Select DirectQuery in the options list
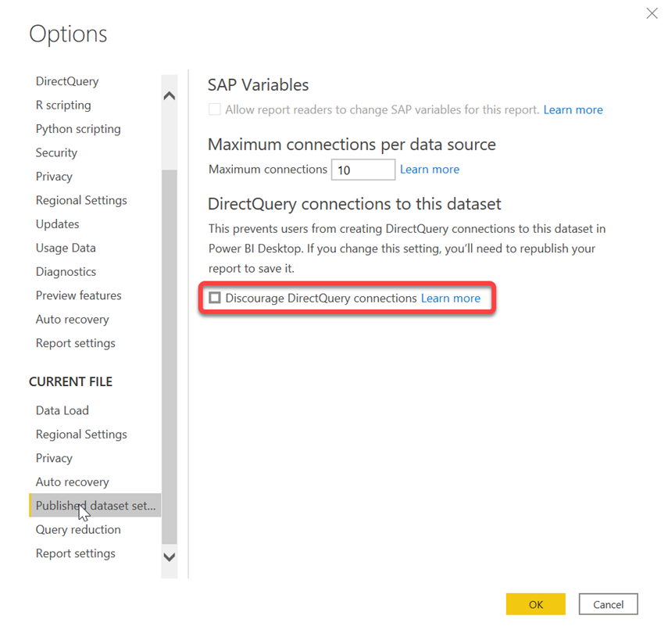668x644 pixels. tap(67, 81)
